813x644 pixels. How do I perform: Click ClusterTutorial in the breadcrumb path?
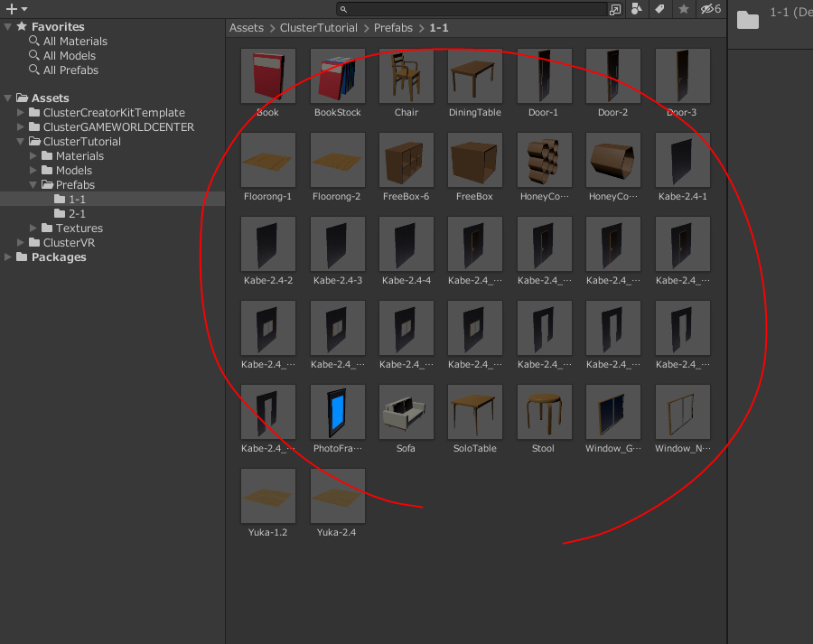click(318, 28)
